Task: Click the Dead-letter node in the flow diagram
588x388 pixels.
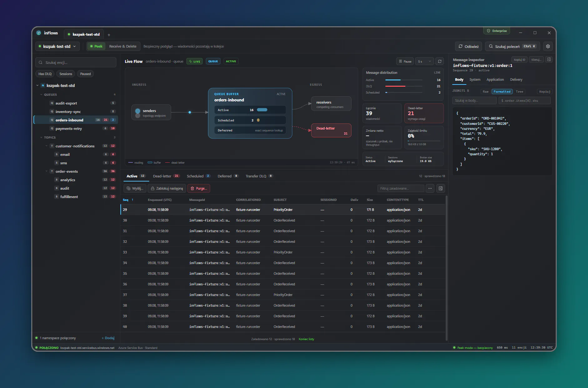Action: [x=331, y=130]
